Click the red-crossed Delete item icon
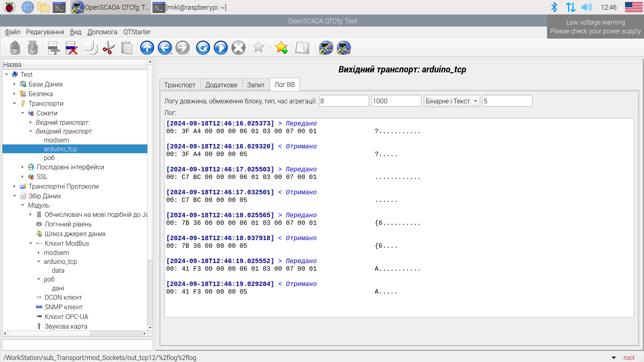Screen dimensions: 644x362 tap(71, 48)
